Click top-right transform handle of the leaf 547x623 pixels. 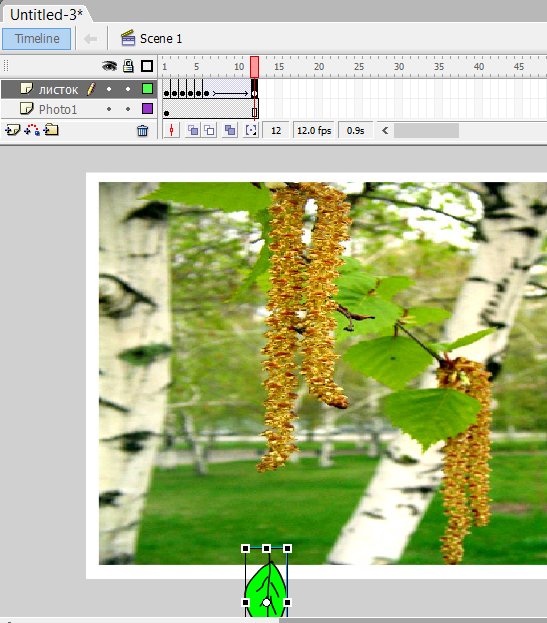[288, 549]
